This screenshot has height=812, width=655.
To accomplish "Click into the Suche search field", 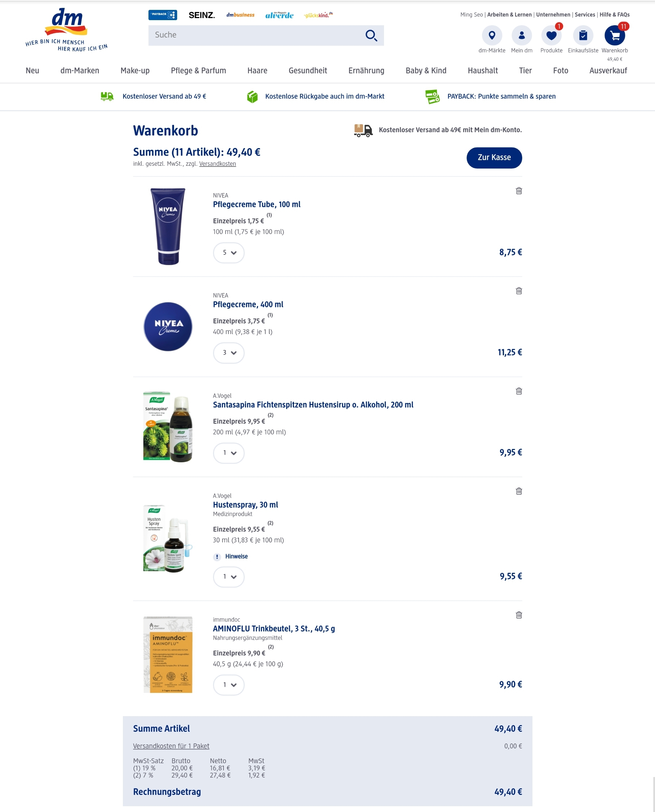I will point(255,35).
